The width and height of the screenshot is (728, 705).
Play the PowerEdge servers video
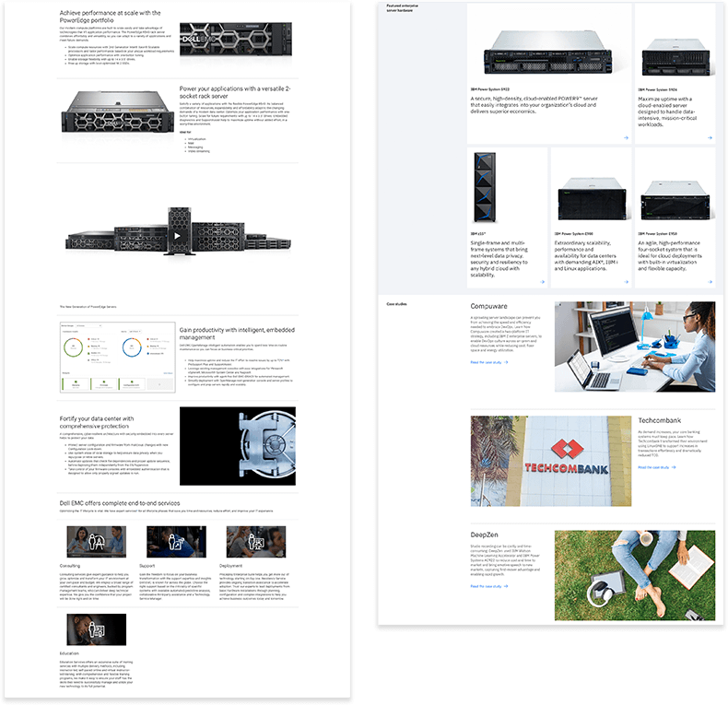pos(177,236)
